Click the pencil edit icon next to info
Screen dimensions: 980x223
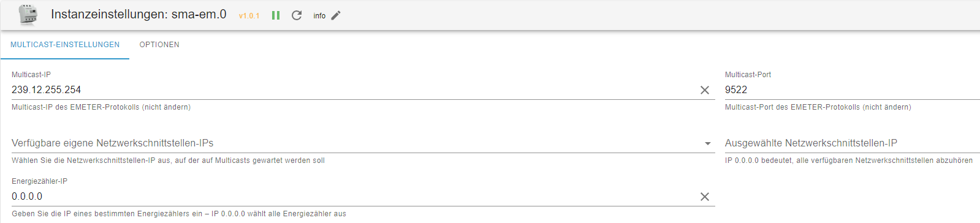point(335,15)
